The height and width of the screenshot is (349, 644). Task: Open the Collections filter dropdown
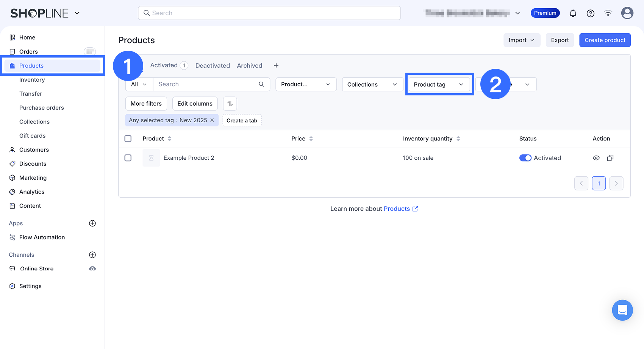(372, 84)
